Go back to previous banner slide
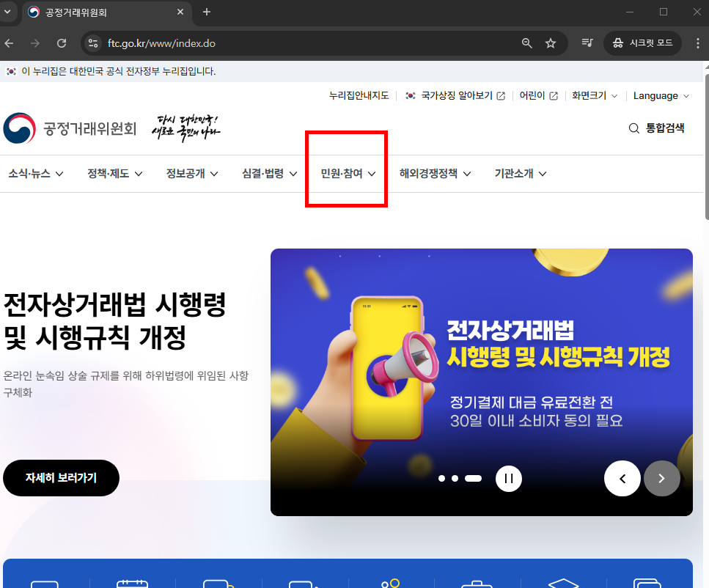 pyautogui.click(x=622, y=478)
